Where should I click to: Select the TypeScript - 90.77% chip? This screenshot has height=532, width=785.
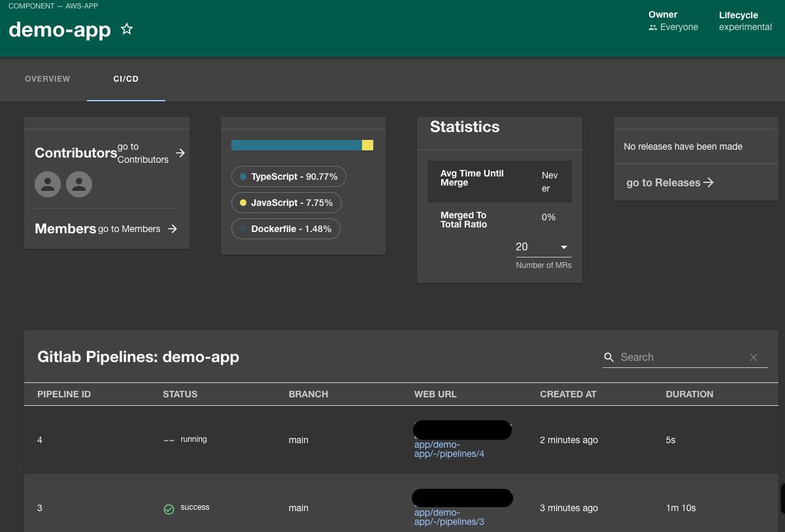289,176
